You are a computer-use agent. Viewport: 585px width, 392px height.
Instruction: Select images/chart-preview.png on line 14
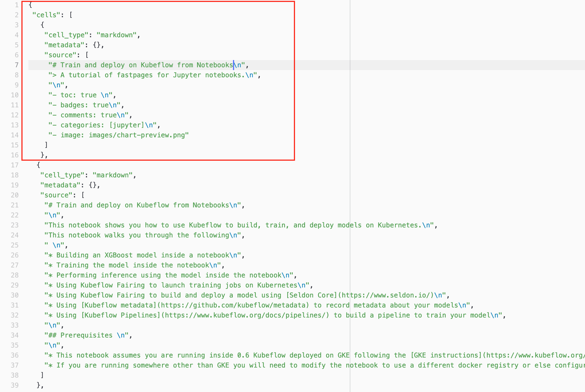tap(138, 135)
